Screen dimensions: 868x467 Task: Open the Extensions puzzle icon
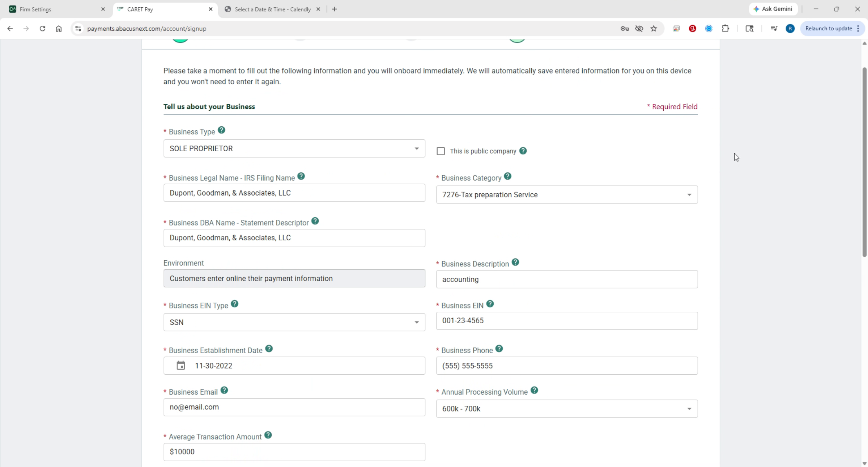tap(725, 29)
